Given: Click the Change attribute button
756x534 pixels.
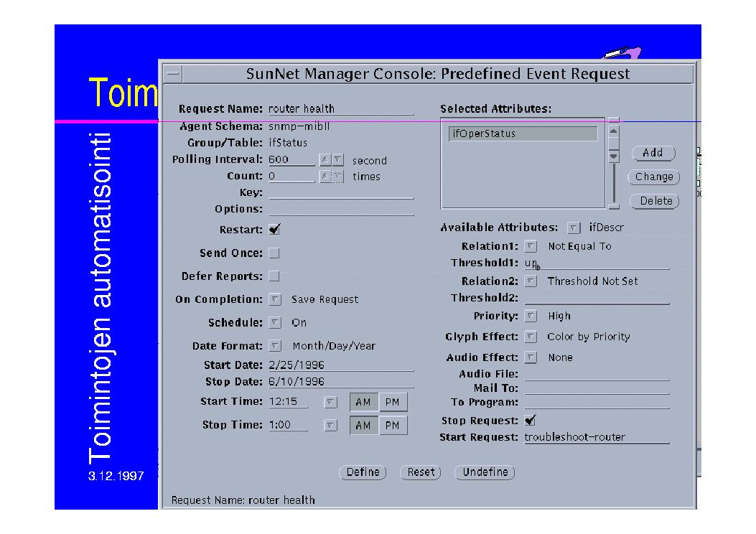Looking at the screenshot, I should point(654,177).
